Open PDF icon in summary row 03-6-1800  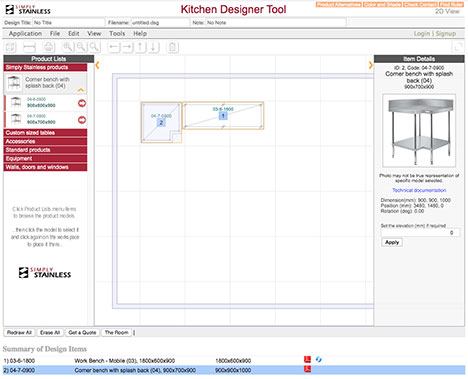(x=307, y=359)
